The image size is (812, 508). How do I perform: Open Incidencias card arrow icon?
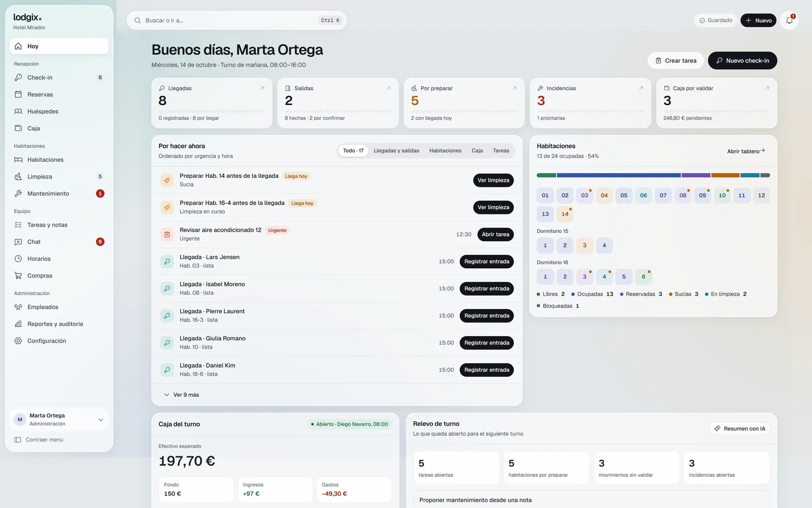pos(641,88)
